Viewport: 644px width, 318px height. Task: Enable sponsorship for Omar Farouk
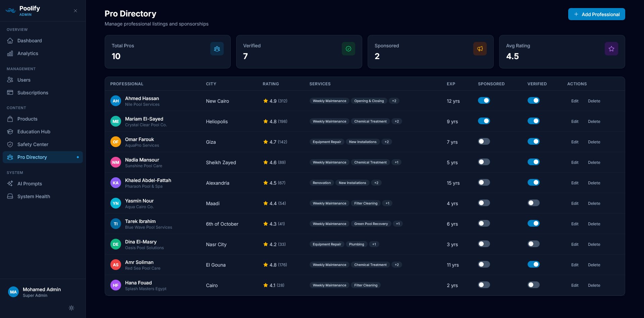click(x=484, y=141)
